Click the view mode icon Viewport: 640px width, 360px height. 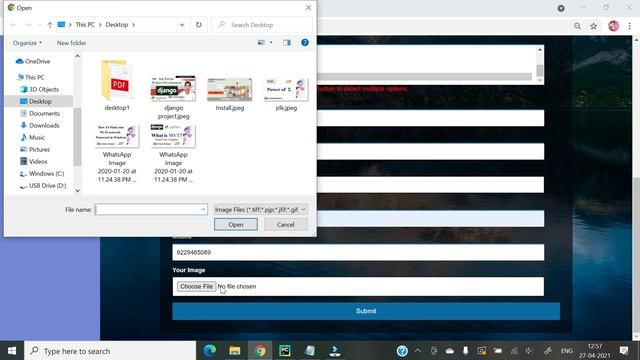[x=261, y=42]
